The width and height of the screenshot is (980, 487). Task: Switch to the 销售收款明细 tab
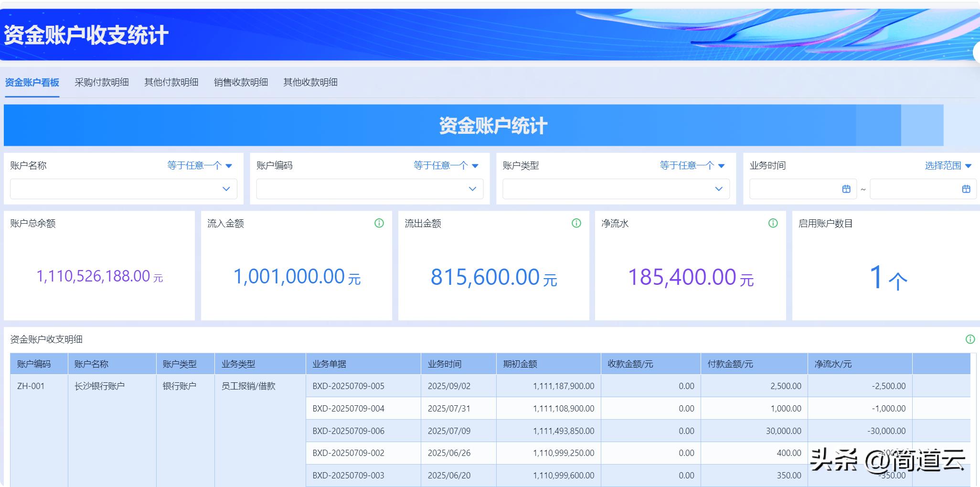pyautogui.click(x=241, y=82)
